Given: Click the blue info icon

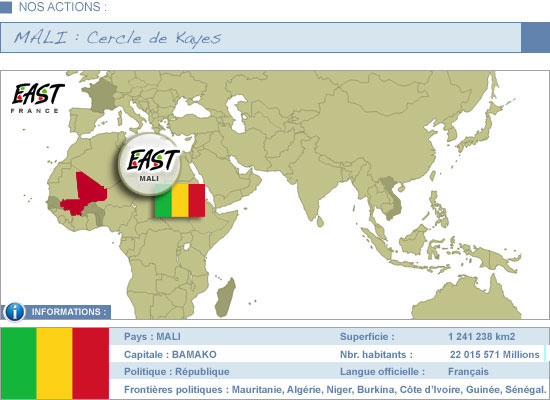Looking at the screenshot, I should click(x=14, y=312).
